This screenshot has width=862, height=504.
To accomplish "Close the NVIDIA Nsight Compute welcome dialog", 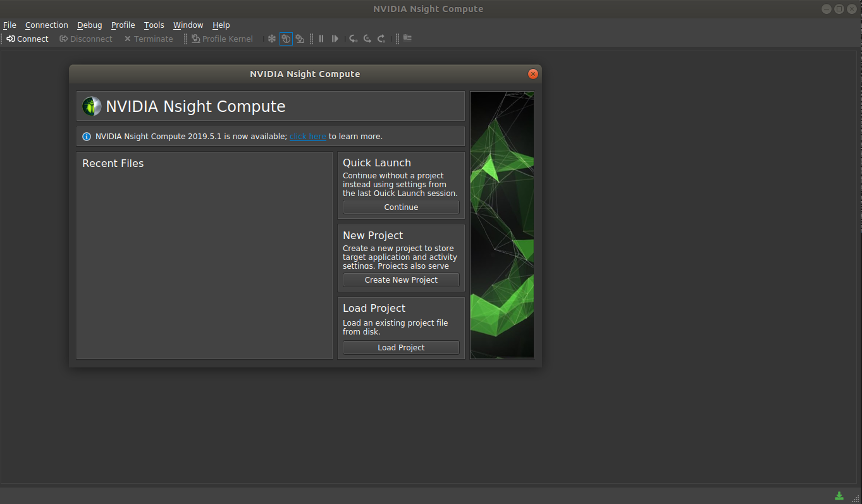I will tap(533, 74).
